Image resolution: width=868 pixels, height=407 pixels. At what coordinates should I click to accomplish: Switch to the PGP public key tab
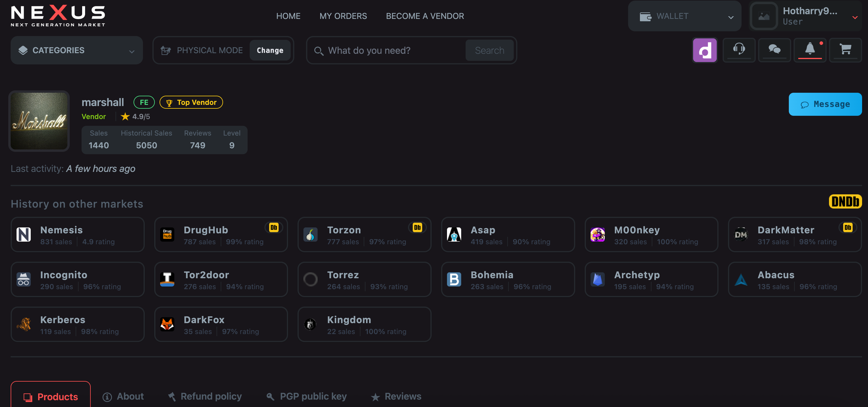pos(306,396)
